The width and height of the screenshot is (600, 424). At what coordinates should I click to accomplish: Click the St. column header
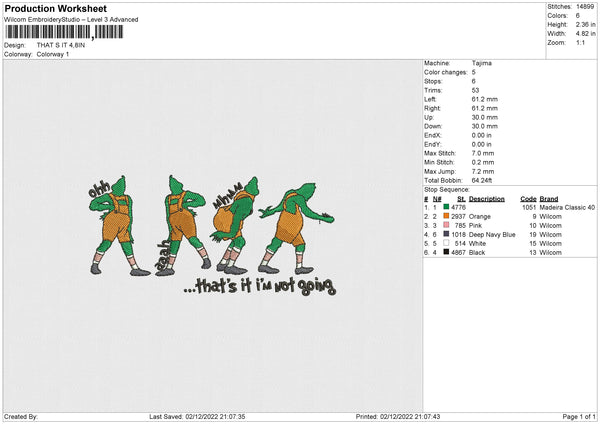click(x=461, y=198)
